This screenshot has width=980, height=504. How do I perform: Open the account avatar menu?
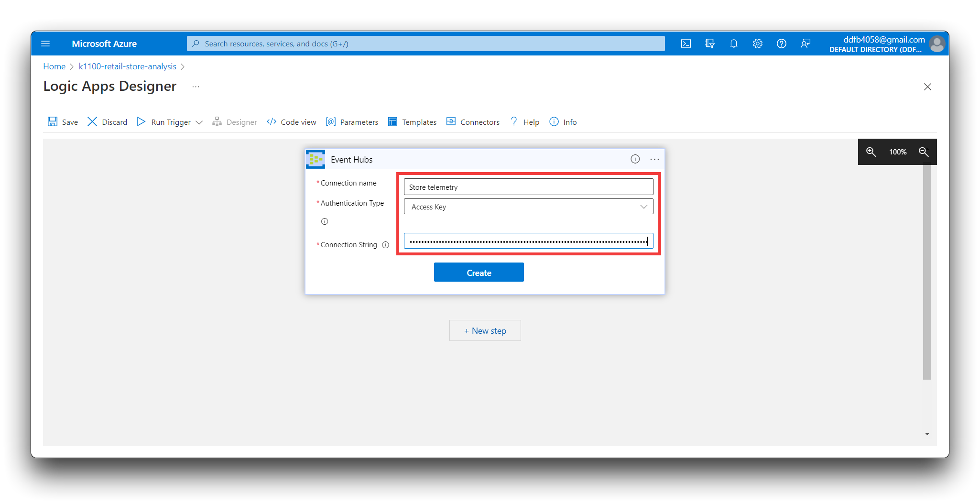(x=937, y=44)
